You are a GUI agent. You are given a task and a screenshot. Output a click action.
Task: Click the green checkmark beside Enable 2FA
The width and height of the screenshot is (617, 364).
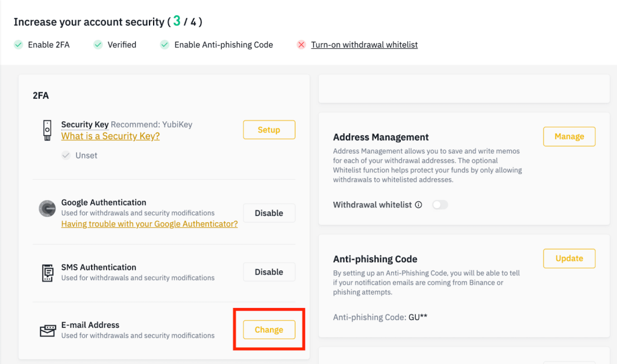click(17, 45)
